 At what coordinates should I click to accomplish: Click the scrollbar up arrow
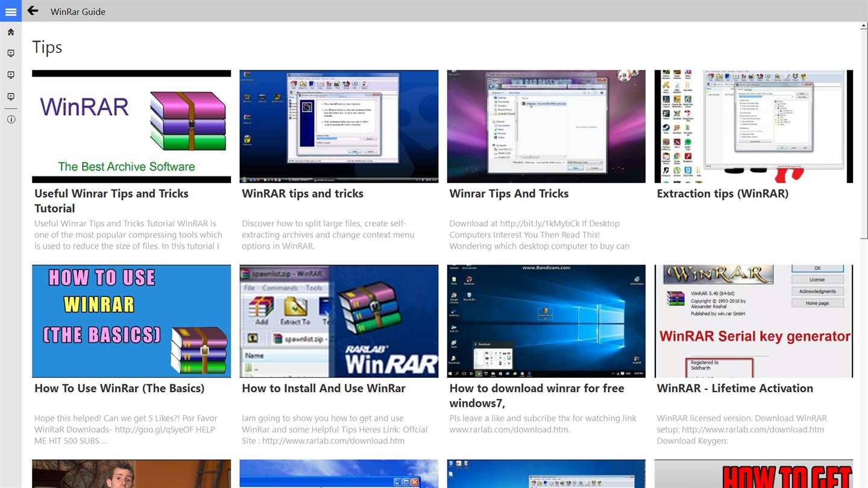(x=864, y=26)
